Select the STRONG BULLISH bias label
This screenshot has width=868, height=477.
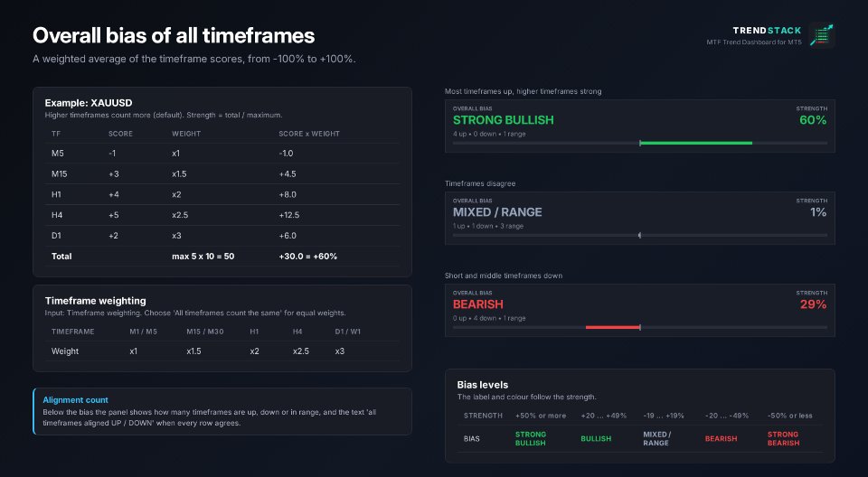coord(504,120)
